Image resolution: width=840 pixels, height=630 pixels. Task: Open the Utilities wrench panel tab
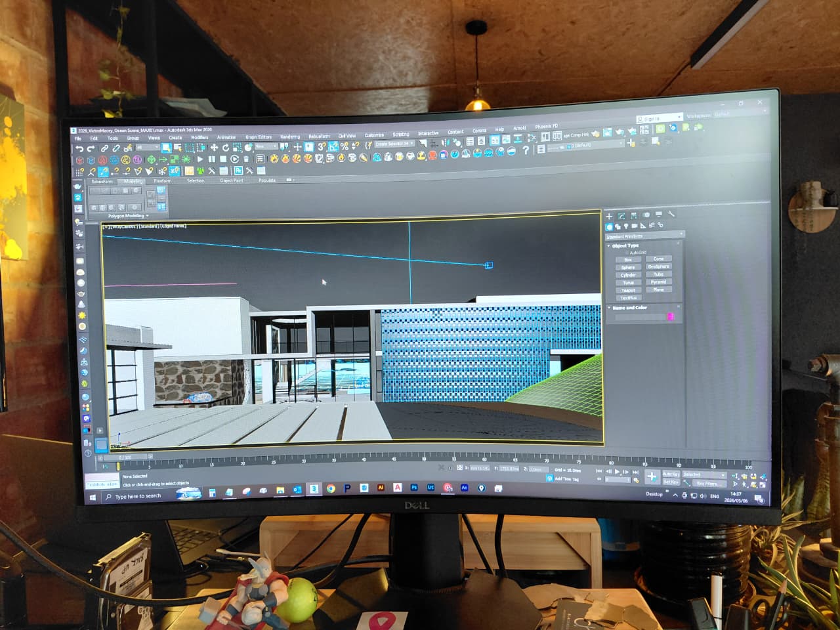pos(671,214)
